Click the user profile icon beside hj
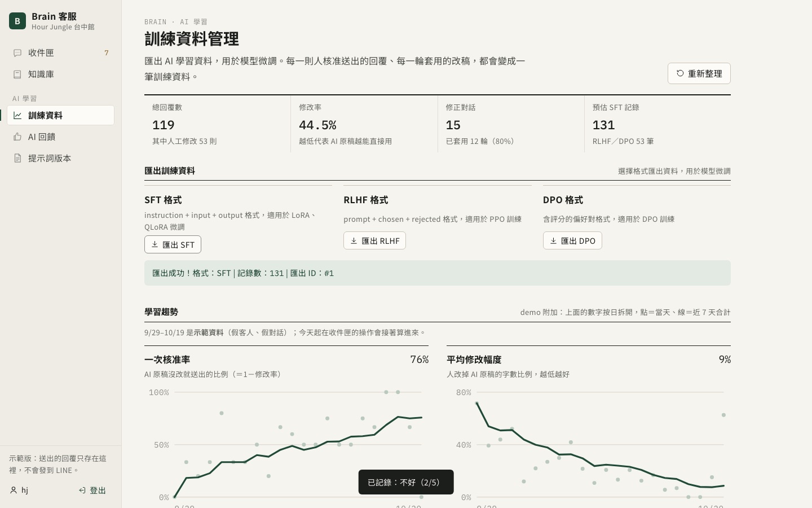The width and height of the screenshot is (812, 508). [x=14, y=490]
